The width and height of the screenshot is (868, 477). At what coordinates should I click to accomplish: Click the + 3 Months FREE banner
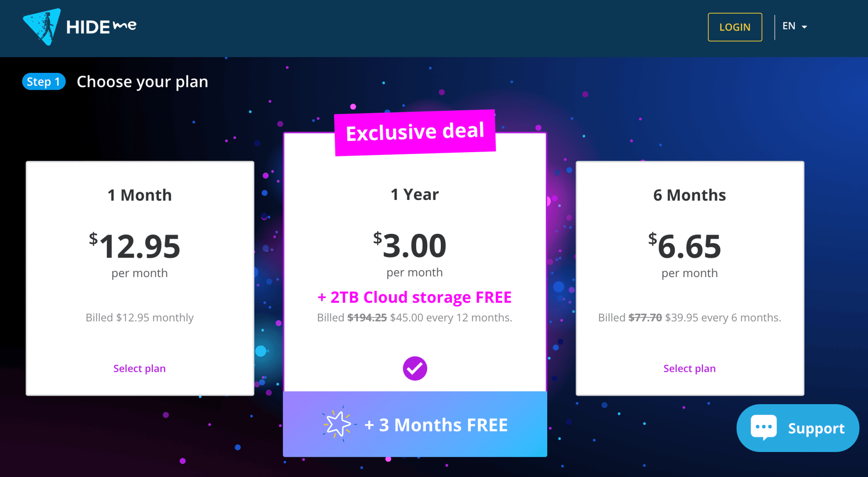pos(415,424)
